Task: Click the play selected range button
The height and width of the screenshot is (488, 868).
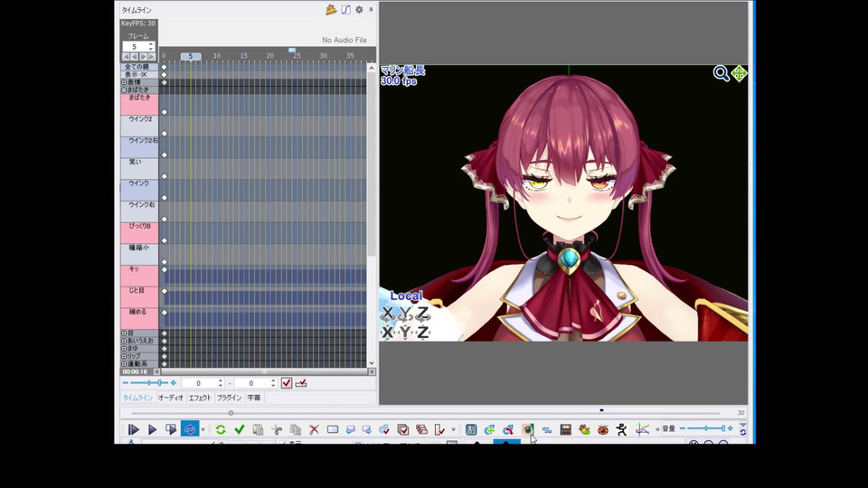Action: (x=171, y=429)
